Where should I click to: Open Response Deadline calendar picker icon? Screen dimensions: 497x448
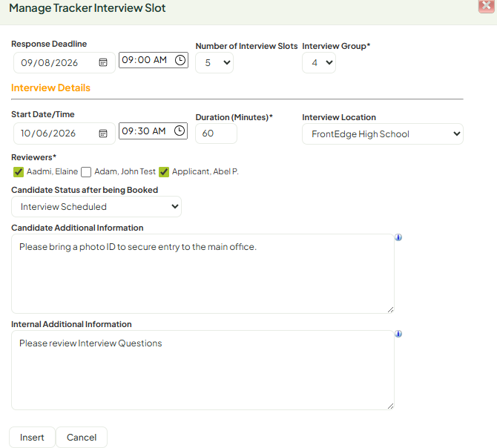click(103, 62)
